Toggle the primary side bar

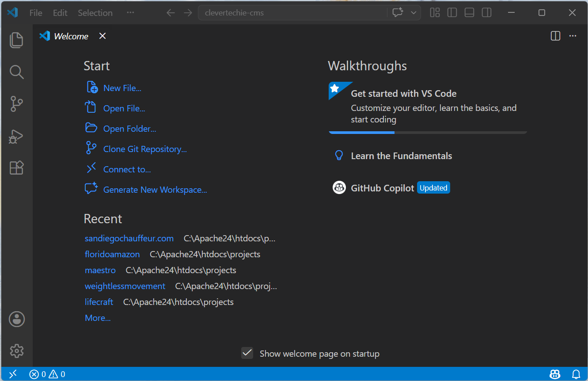tap(452, 12)
